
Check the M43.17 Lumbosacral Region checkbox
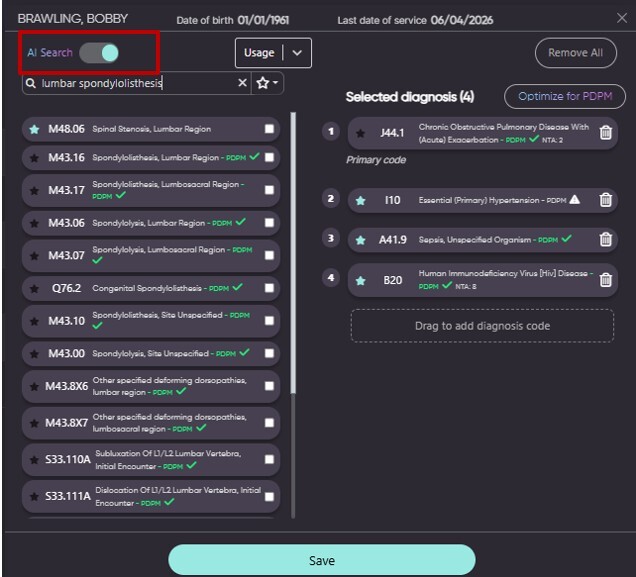pyautogui.click(x=269, y=190)
